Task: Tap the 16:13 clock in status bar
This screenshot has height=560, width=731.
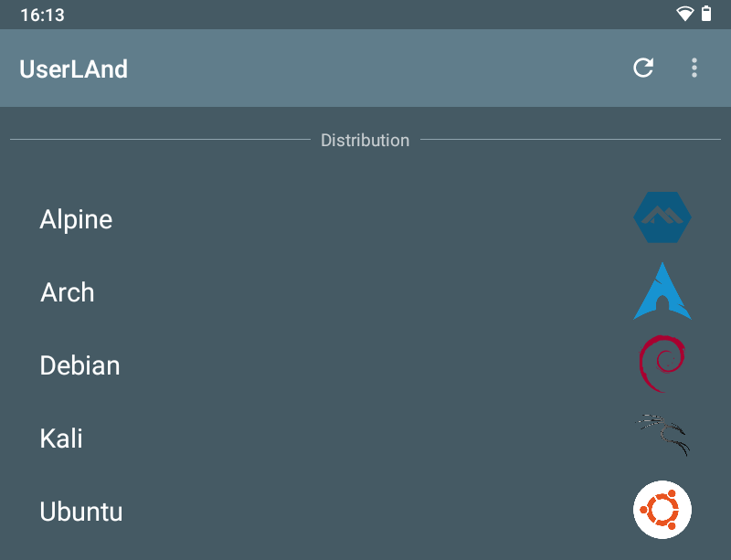Action: pos(42,15)
